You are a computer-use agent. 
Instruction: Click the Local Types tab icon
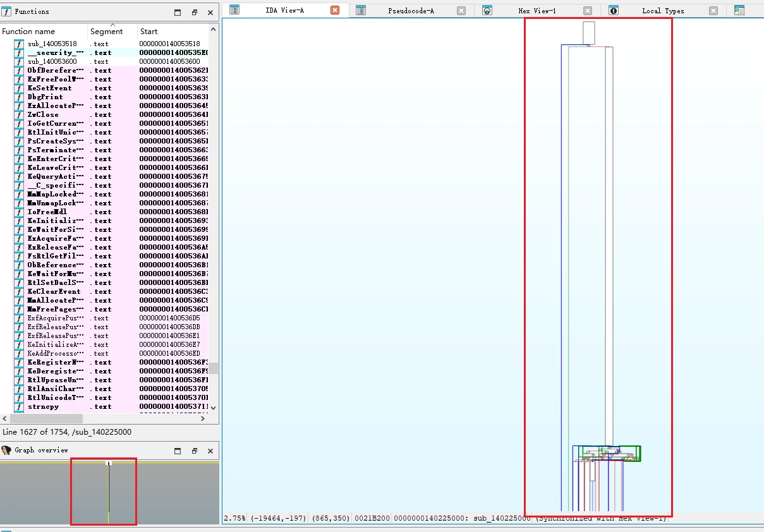[614, 10]
